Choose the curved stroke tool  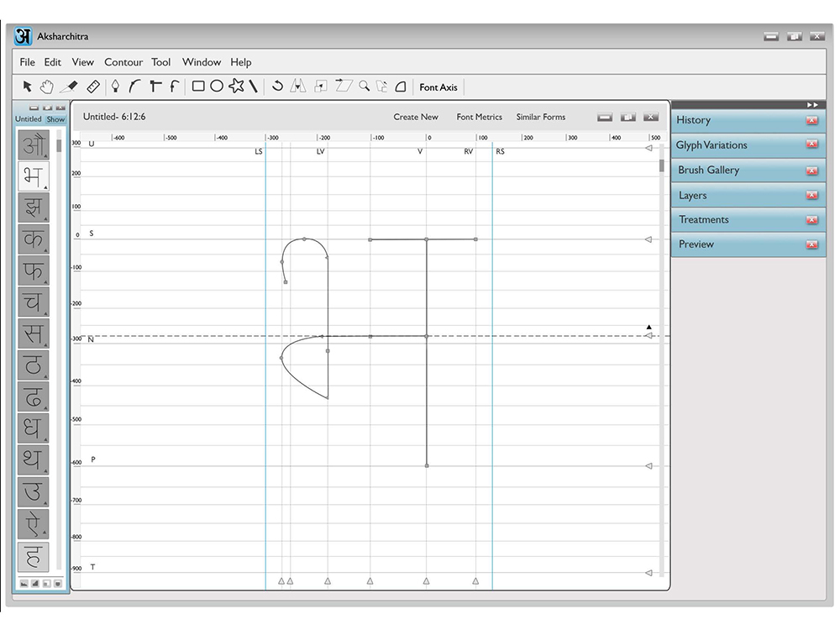click(x=135, y=87)
